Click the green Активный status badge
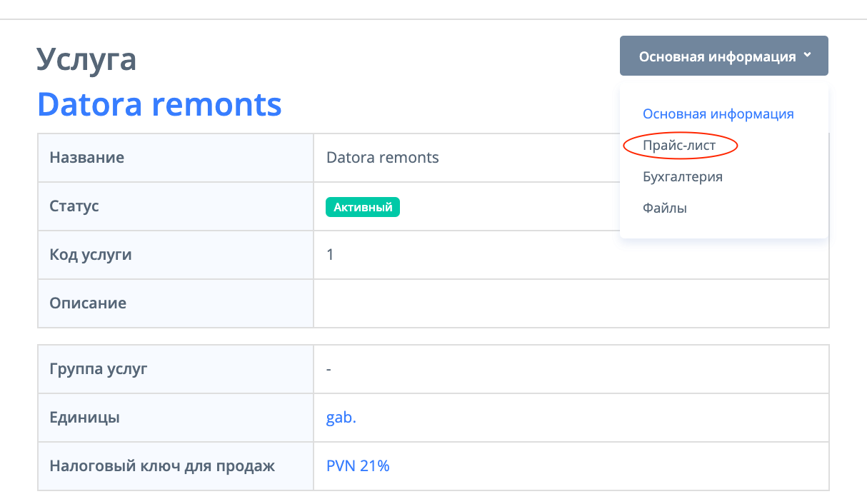The height and width of the screenshot is (504, 867). coord(363,207)
